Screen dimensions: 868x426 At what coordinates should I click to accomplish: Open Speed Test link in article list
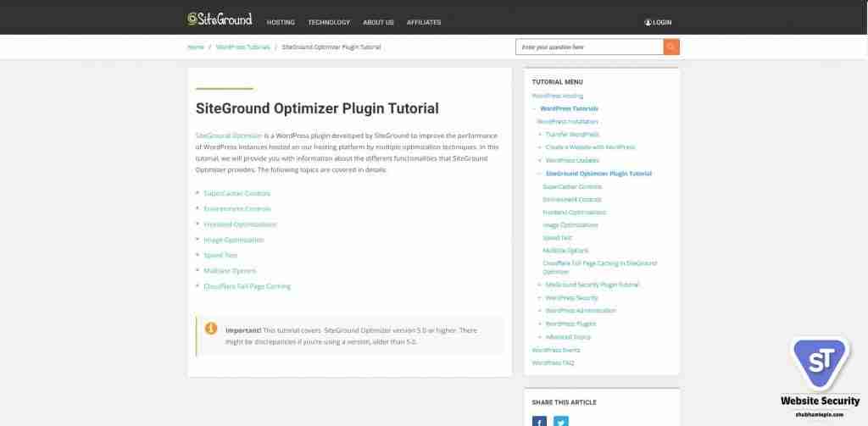coord(220,256)
